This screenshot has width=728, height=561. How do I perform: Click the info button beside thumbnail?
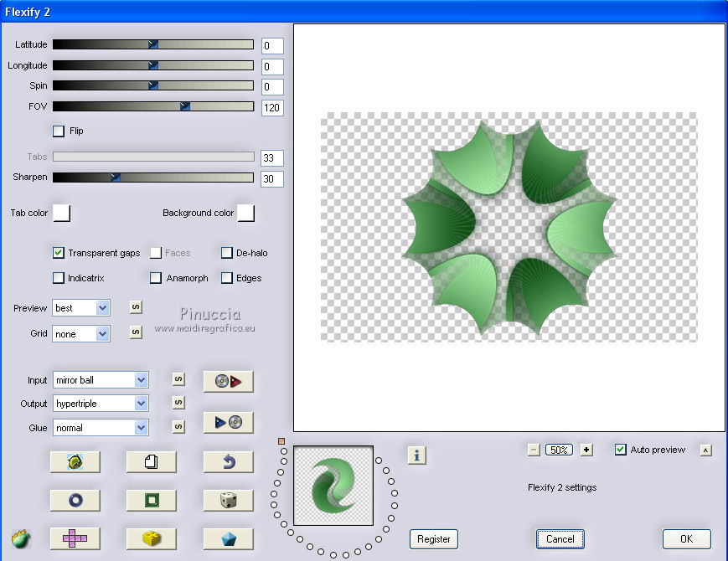417,455
